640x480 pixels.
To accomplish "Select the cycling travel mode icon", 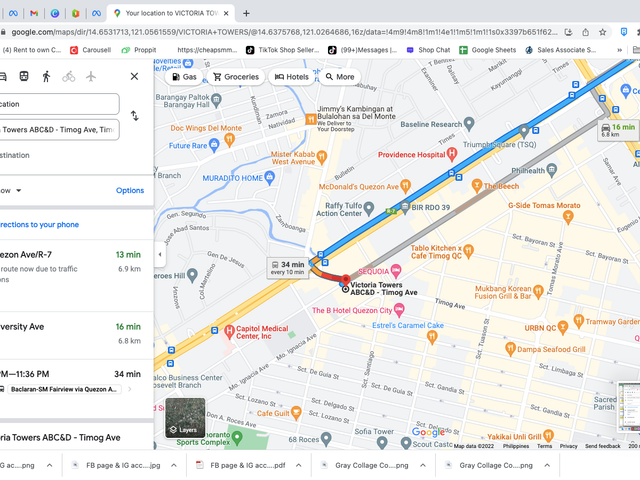I will coord(69,76).
